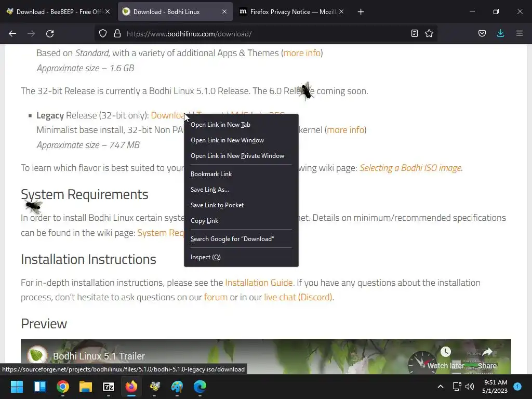Show the downloads panel
The image size is (532, 399).
[x=500, y=33]
